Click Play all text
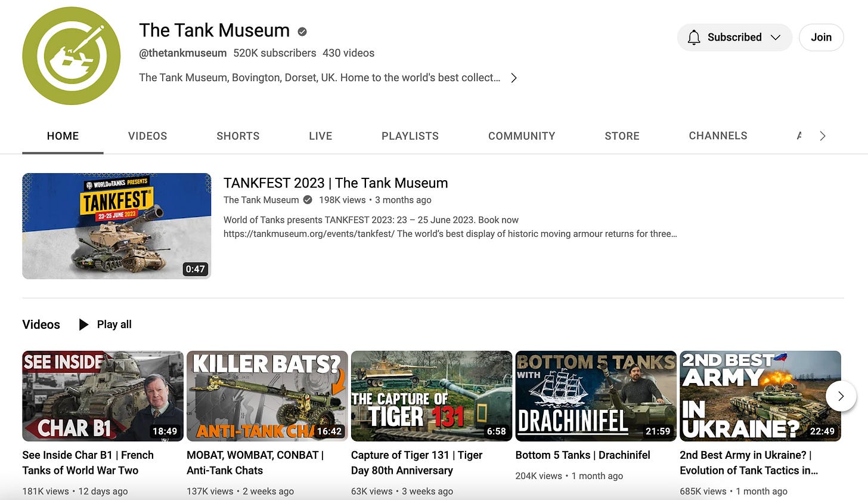 point(114,325)
